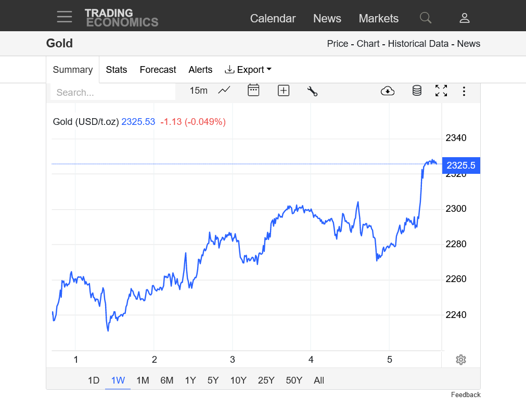
Task: Click the cloud download icon
Action: pos(388,91)
